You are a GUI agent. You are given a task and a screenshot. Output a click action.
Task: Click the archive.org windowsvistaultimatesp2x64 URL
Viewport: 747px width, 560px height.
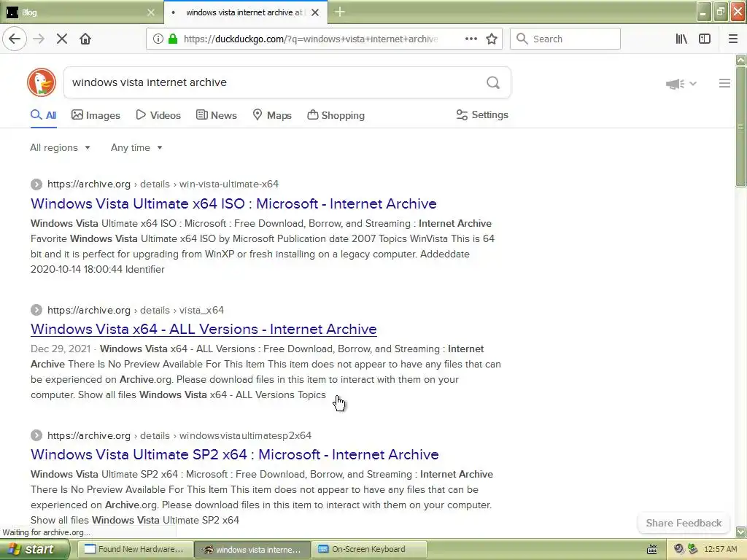pyautogui.click(x=179, y=435)
